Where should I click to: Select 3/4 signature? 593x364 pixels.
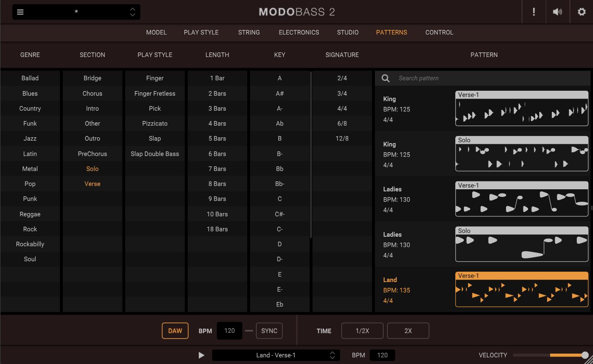point(342,94)
